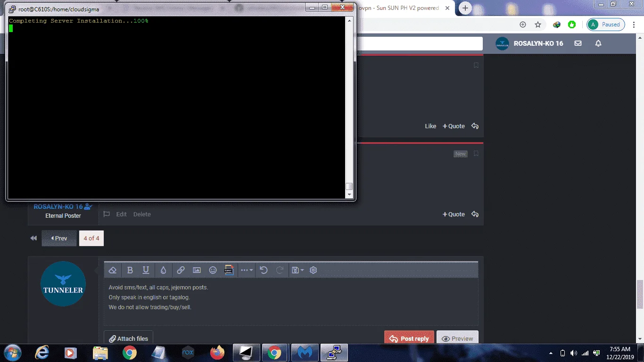Open the clock showing 7:55 AM
The height and width of the screenshot is (362, 644).
pos(619,353)
